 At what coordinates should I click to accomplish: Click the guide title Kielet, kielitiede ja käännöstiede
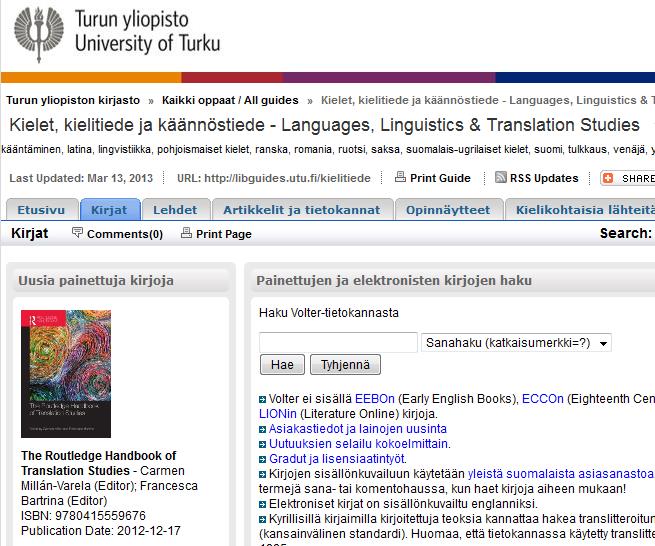point(324,125)
